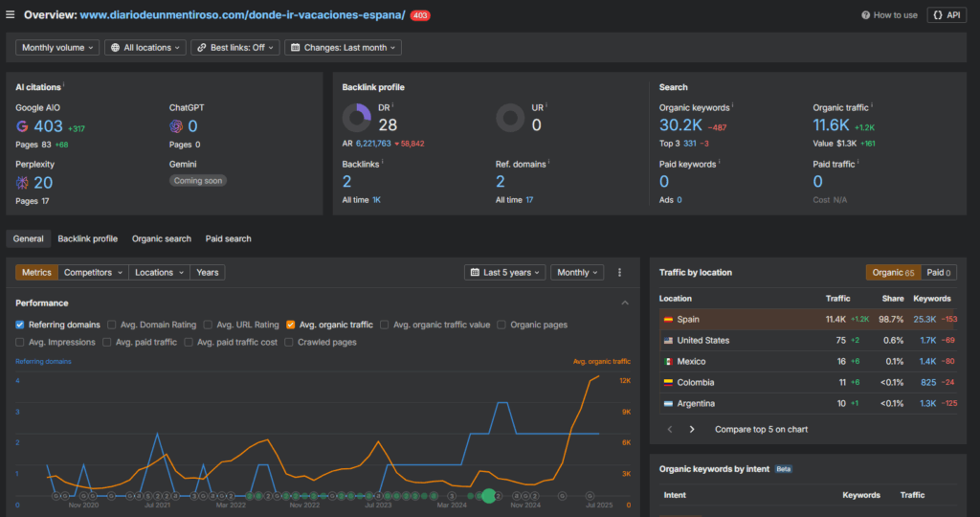The width and height of the screenshot is (980, 517).
Task: Switch to the Organic search tab
Action: click(161, 238)
